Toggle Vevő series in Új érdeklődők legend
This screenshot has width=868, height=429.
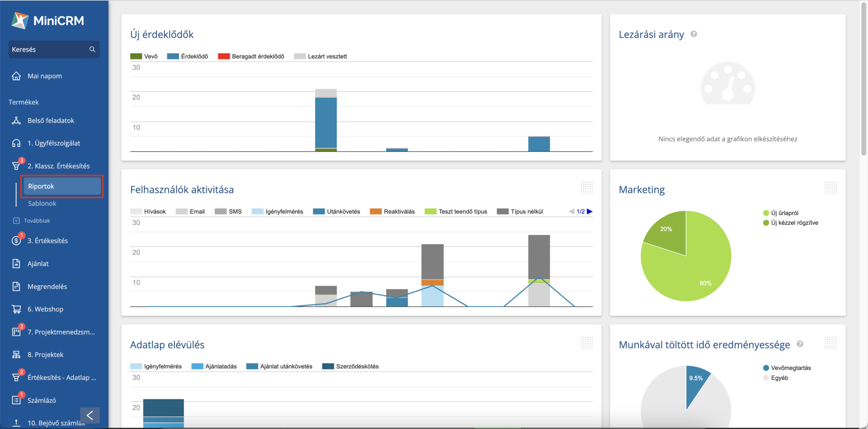144,56
